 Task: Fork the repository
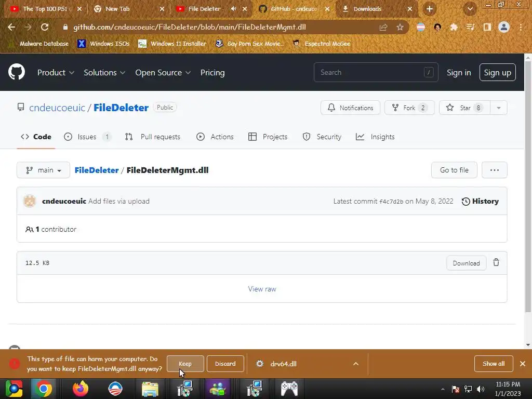(409, 108)
